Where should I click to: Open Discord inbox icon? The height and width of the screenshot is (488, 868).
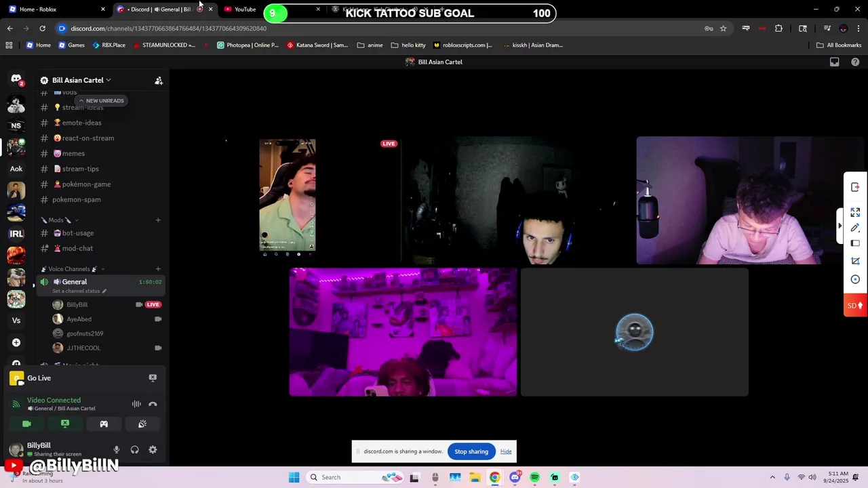tap(835, 62)
